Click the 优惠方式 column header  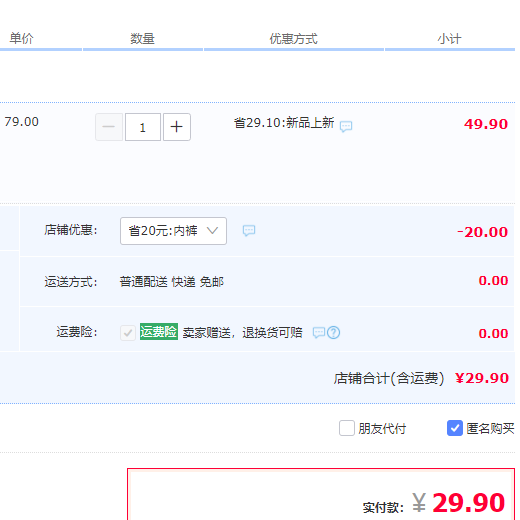[x=293, y=39]
